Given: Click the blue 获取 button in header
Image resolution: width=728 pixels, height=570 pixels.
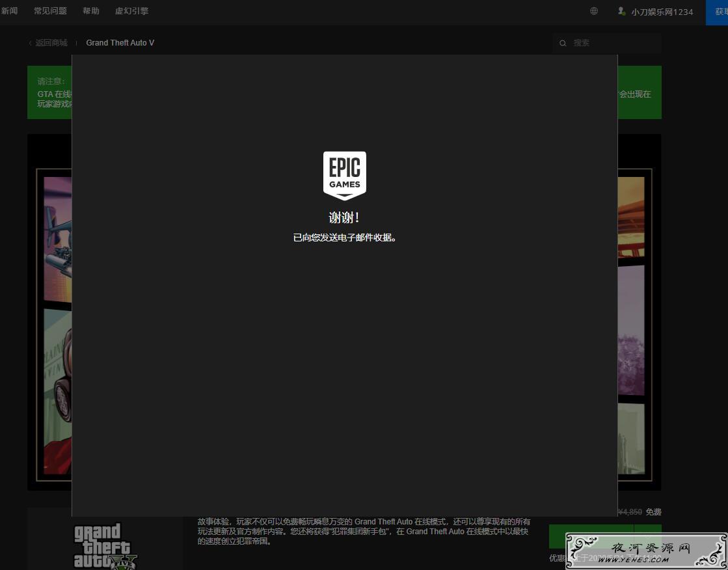Looking at the screenshot, I should [x=717, y=12].
